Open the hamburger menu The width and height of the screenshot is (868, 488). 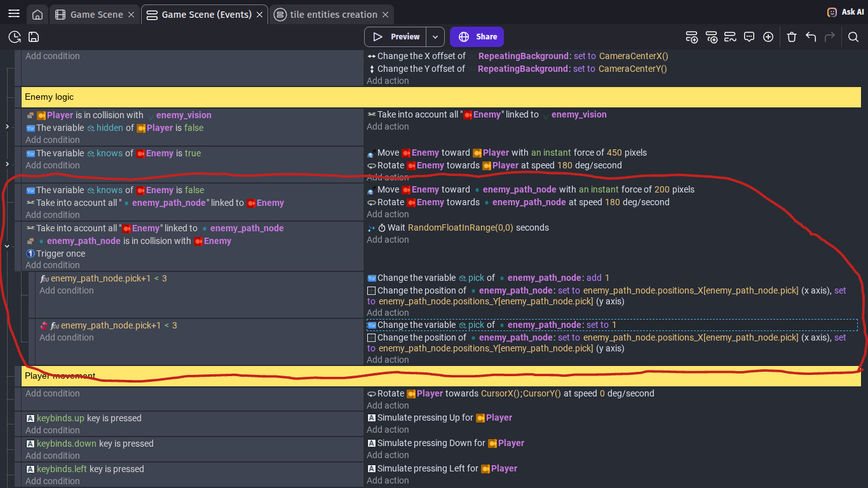14,13
